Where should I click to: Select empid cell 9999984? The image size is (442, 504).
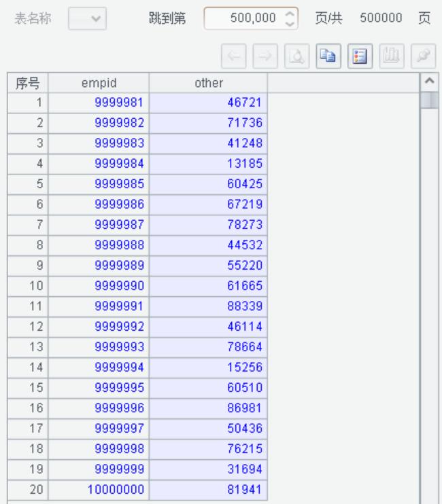(99, 164)
